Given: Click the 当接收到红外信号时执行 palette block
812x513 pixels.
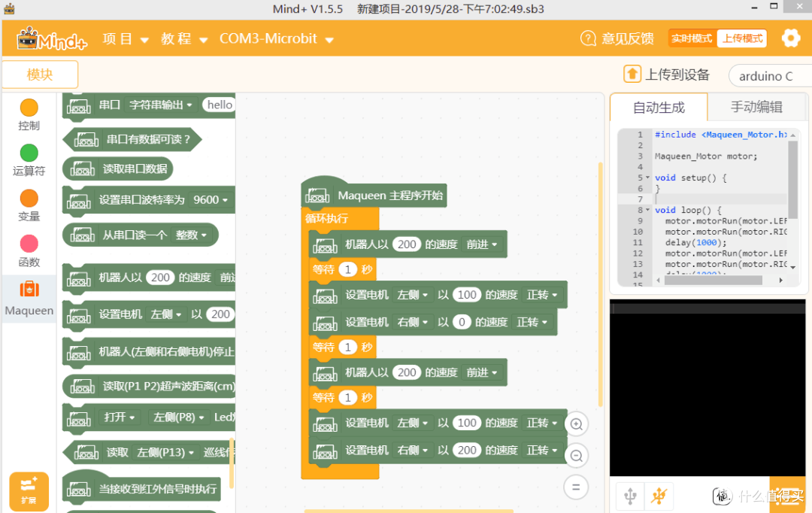Looking at the screenshot, I should [141, 487].
